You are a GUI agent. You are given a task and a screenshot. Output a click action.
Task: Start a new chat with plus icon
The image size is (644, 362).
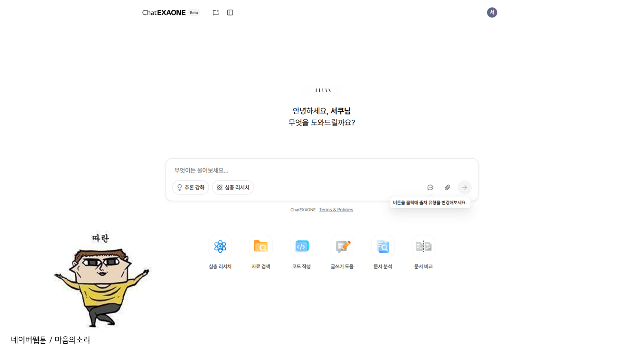point(216,13)
